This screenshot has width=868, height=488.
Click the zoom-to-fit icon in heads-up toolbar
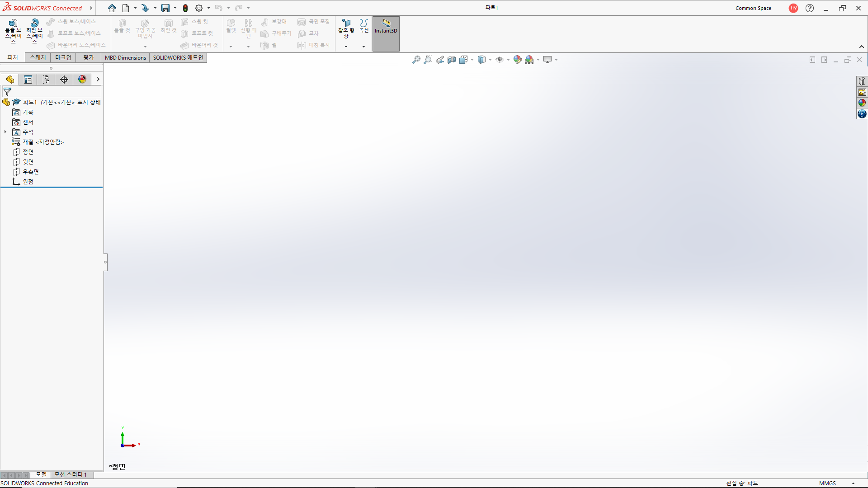coord(416,59)
